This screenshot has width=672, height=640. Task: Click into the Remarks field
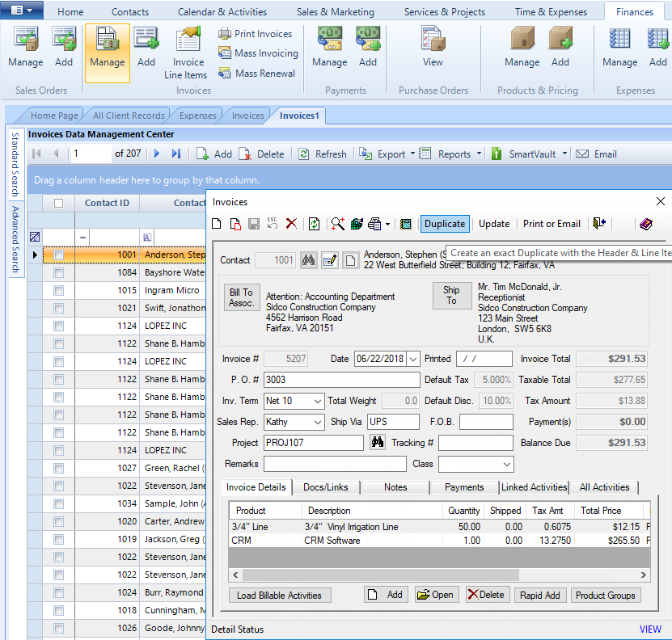pyautogui.click(x=335, y=464)
